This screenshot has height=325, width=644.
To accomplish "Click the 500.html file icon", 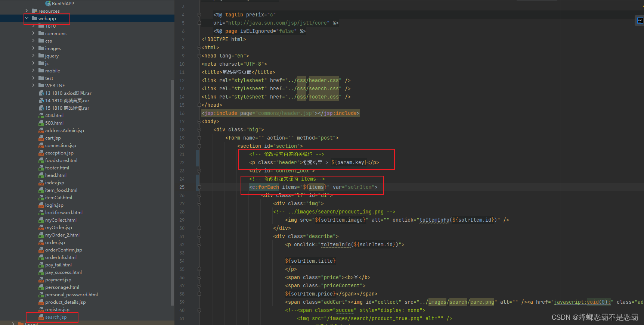I will 41,123.
